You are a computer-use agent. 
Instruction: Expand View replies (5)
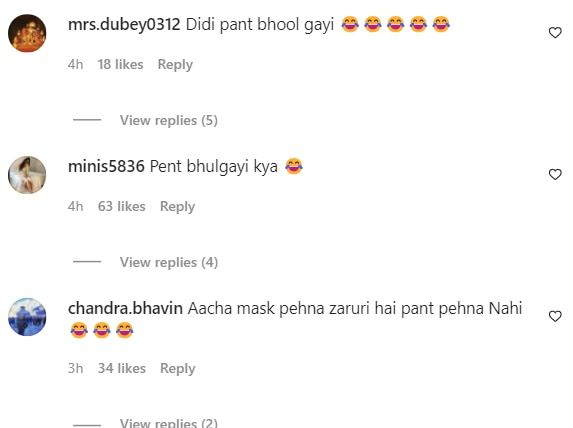pyautogui.click(x=168, y=120)
